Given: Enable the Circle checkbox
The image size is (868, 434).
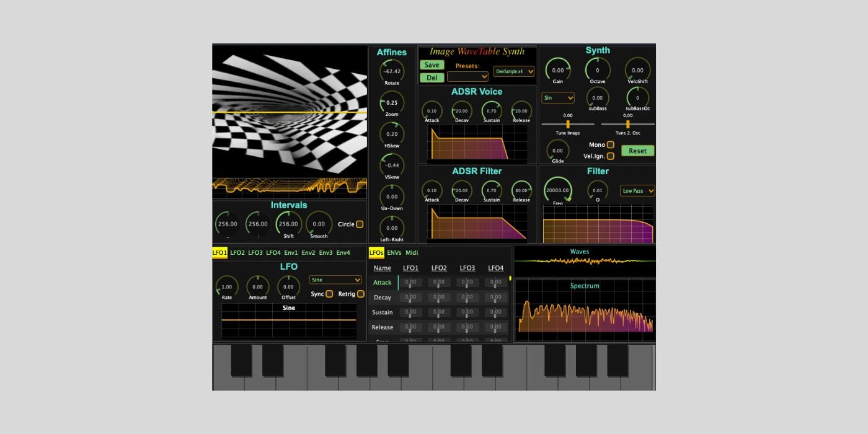Looking at the screenshot, I should pos(360,224).
